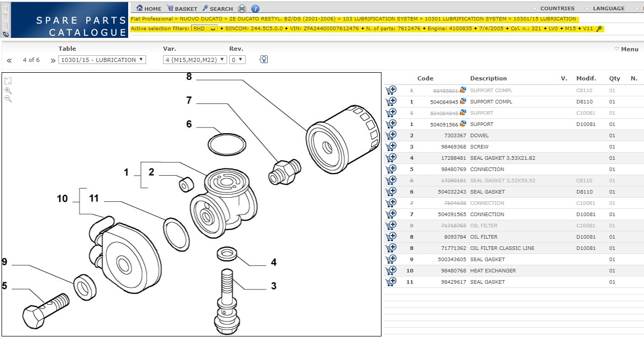
Task: Zoom out of the diagram
Action: (x=8, y=99)
